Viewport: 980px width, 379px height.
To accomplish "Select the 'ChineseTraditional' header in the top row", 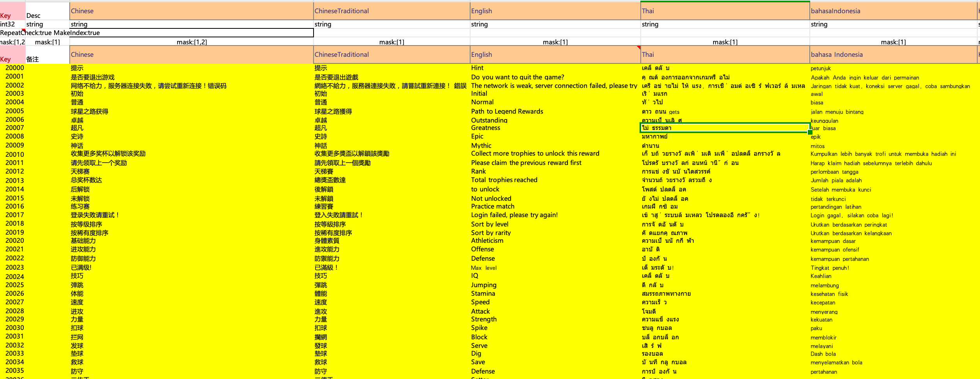I will click(x=392, y=11).
